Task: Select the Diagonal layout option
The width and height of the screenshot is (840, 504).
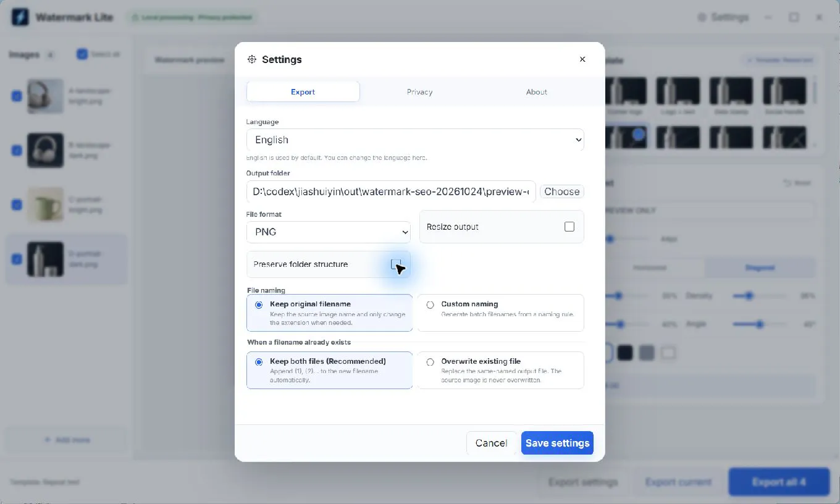Action: pos(760,267)
